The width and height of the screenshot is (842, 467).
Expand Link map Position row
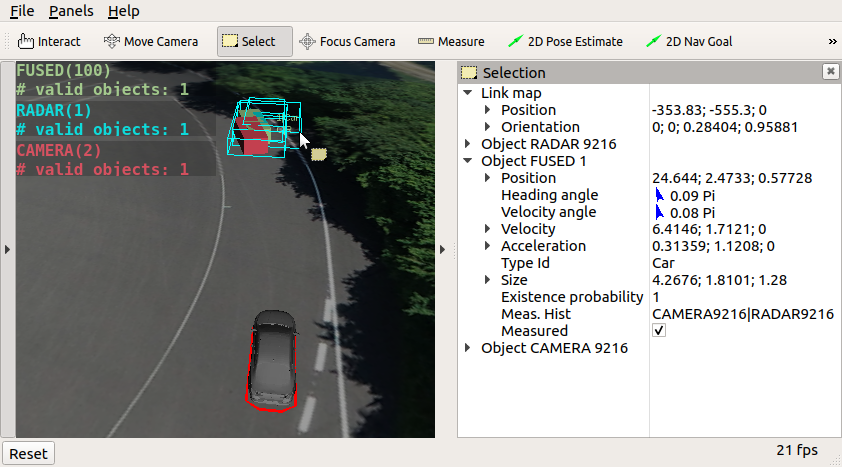488,110
